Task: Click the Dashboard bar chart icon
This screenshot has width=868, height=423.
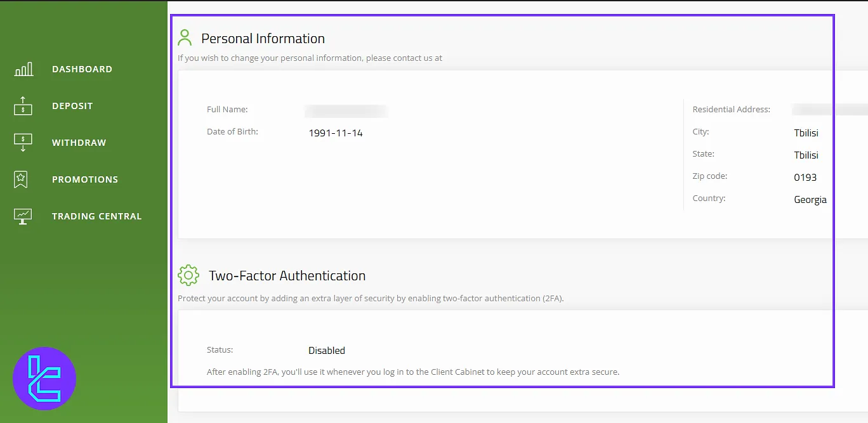Action: 23,69
